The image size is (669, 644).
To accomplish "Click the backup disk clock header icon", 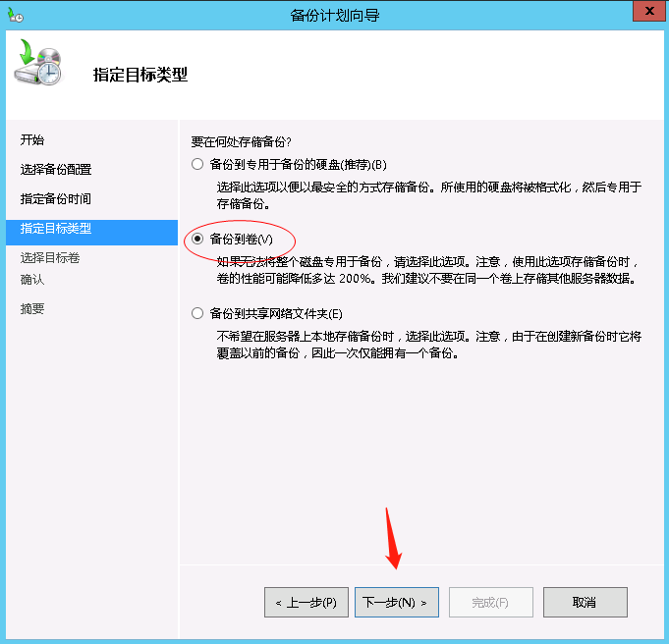I will point(39,62).
